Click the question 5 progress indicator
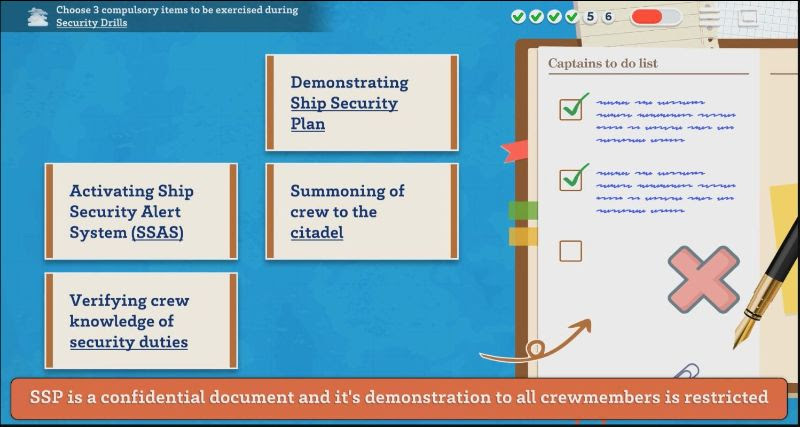 (x=590, y=16)
